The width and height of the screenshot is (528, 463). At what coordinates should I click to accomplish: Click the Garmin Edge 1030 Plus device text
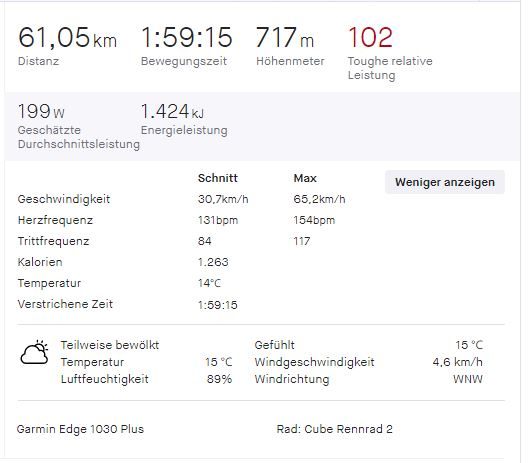(x=80, y=429)
